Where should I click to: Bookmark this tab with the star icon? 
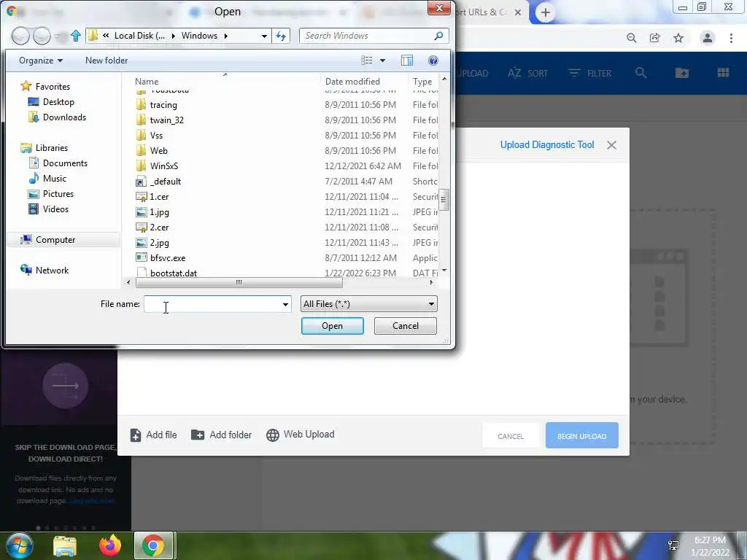click(678, 38)
